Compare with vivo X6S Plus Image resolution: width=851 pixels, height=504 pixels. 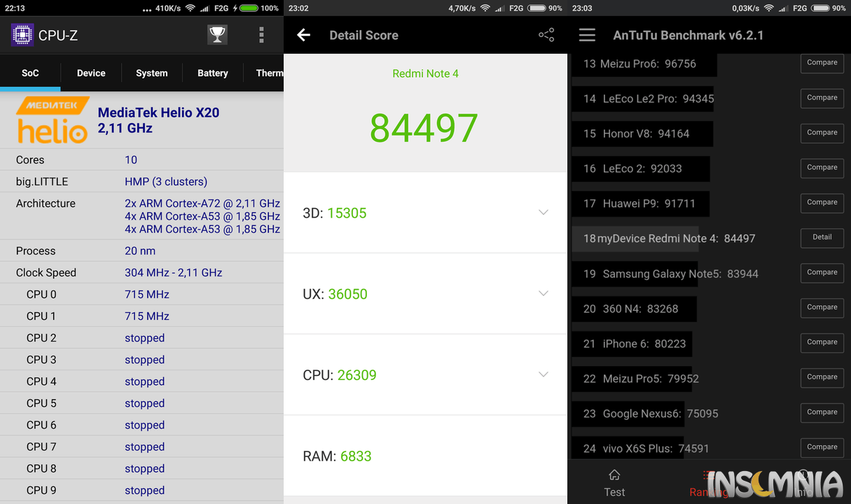[822, 447]
